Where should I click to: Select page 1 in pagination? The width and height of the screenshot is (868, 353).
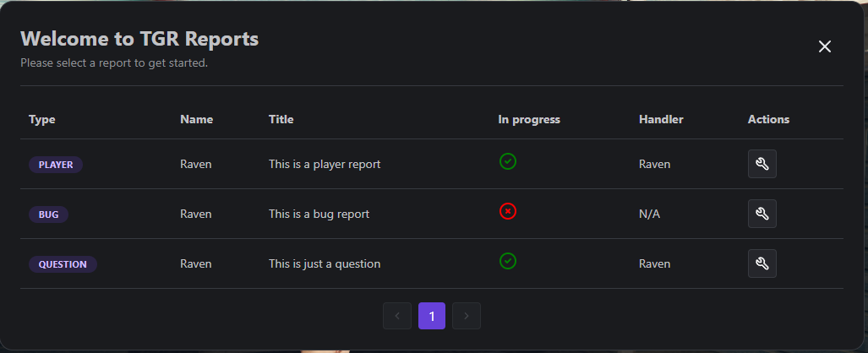(x=432, y=316)
